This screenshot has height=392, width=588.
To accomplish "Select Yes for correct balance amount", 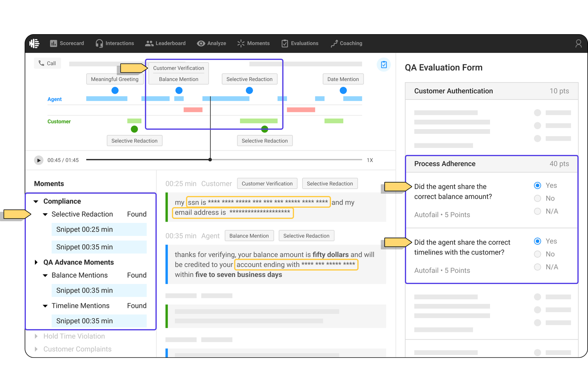I will click(538, 185).
